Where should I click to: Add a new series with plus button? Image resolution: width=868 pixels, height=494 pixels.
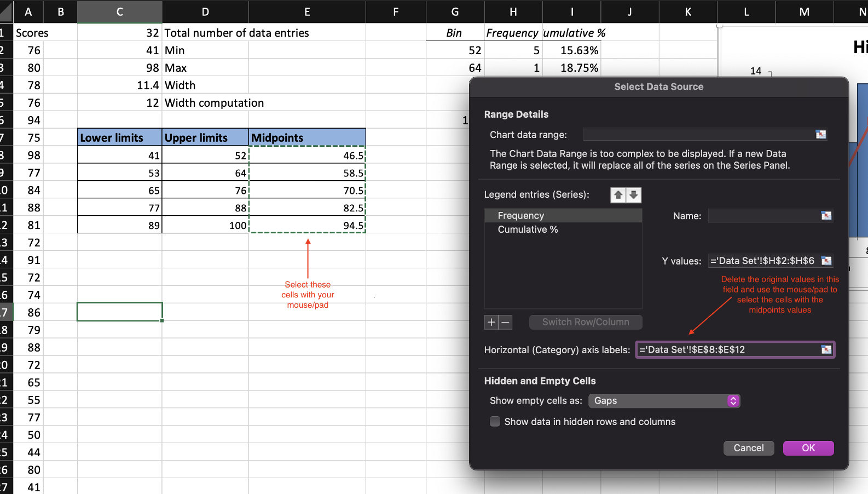point(491,322)
